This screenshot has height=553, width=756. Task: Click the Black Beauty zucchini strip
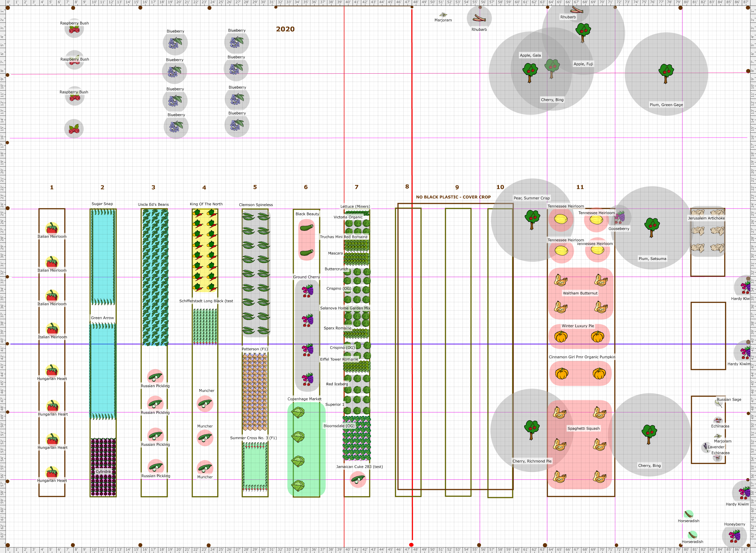[307, 240]
